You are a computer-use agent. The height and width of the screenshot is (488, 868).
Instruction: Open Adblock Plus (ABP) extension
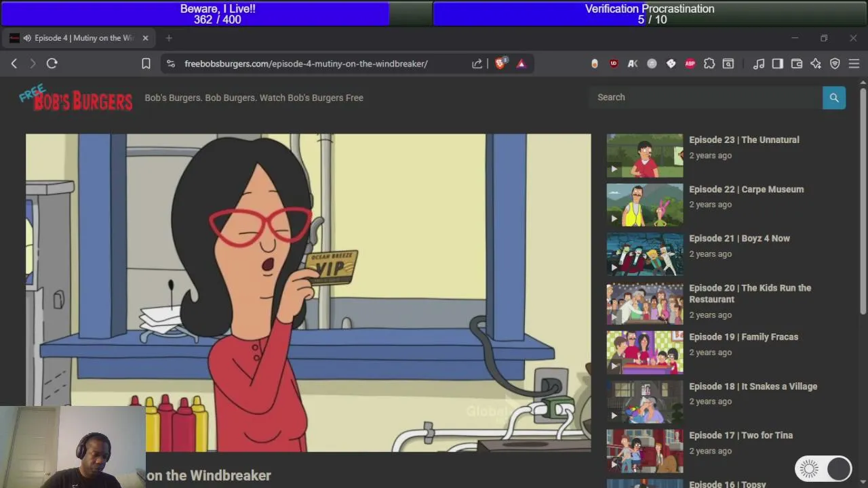pyautogui.click(x=690, y=64)
